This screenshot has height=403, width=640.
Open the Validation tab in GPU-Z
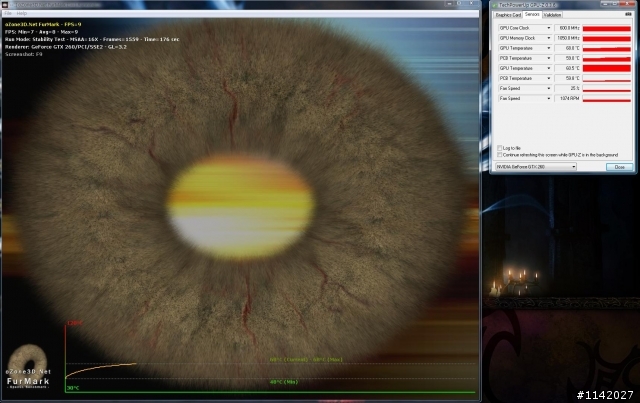pyautogui.click(x=552, y=15)
